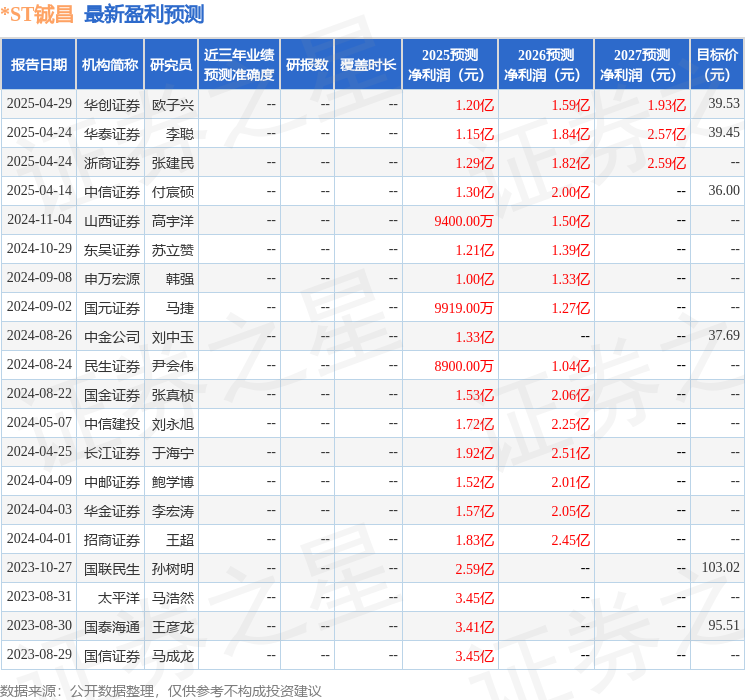The width and height of the screenshot is (745, 700).
Task: Select the 华创证券 institution cell
Action: (112, 105)
